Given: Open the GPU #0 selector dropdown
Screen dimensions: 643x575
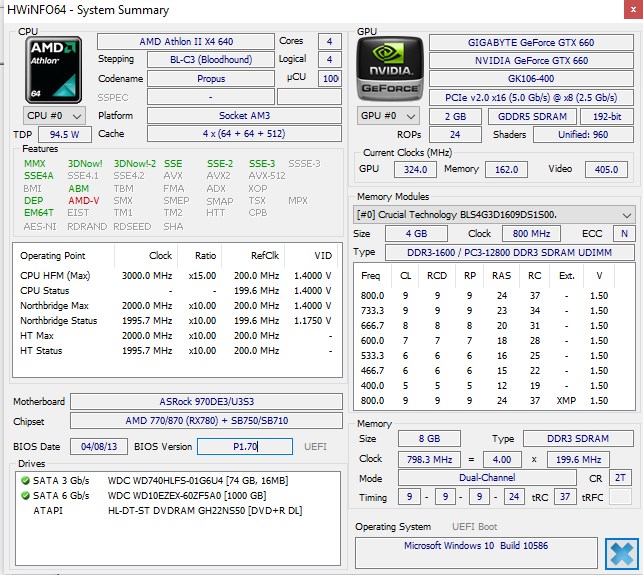Looking at the screenshot, I should pos(388,116).
